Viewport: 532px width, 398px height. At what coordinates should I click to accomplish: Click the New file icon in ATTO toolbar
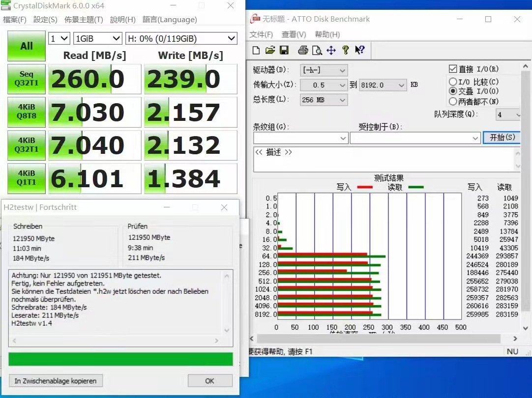(x=257, y=51)
